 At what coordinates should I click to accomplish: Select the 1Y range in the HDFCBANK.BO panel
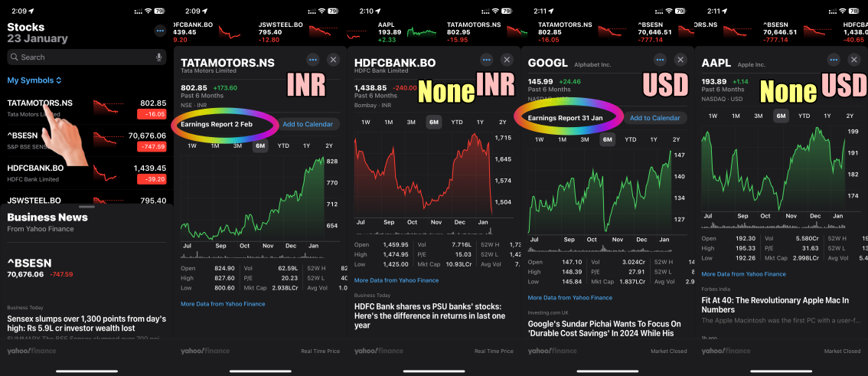(x=479, y=123)
